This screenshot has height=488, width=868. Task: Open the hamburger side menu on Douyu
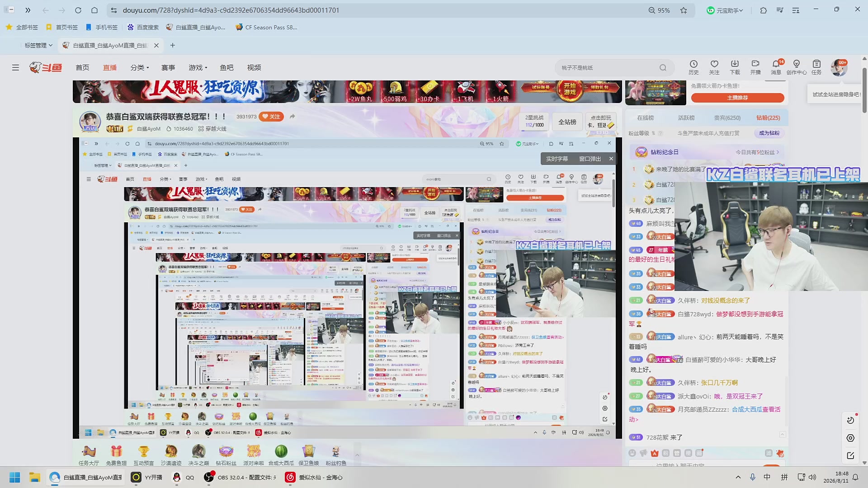[15, 68]
